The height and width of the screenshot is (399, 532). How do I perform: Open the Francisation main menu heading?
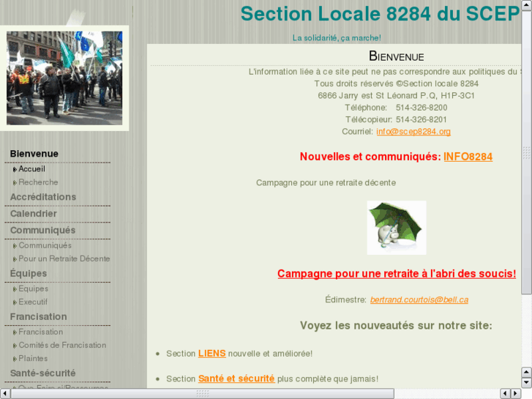38,316
